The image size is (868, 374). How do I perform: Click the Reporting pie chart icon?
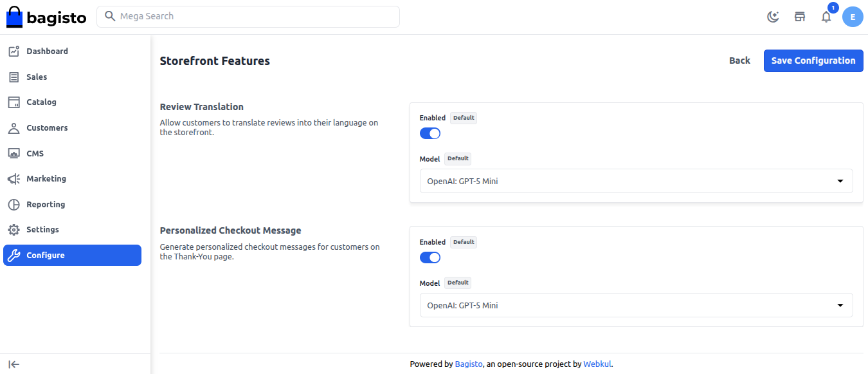(x=14, y=205)
